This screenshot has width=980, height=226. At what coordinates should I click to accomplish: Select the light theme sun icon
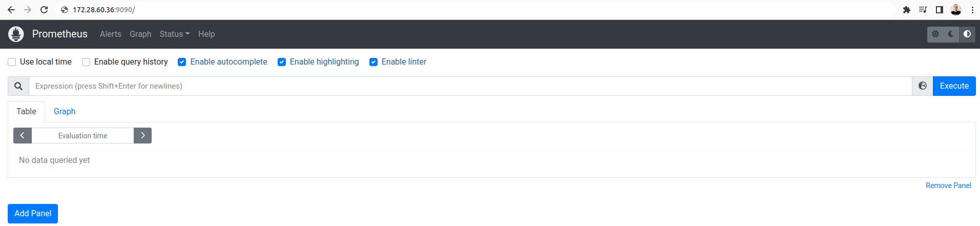click(x=935, y=34)
